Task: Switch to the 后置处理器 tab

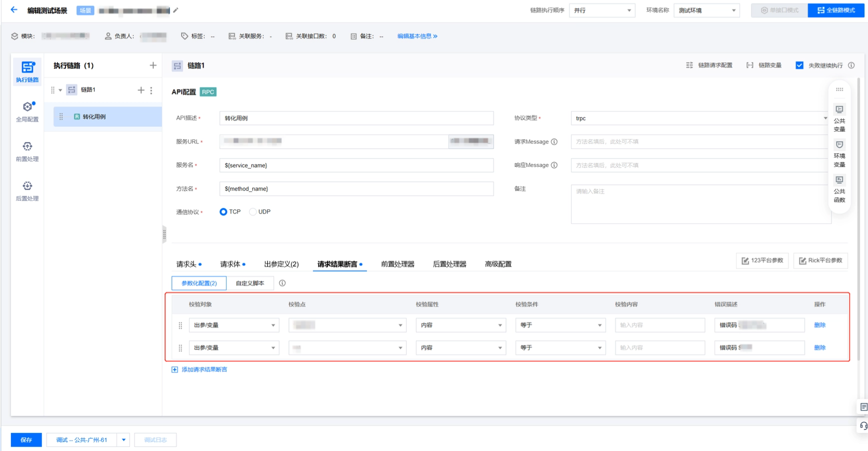Action: tap(449, 264)
